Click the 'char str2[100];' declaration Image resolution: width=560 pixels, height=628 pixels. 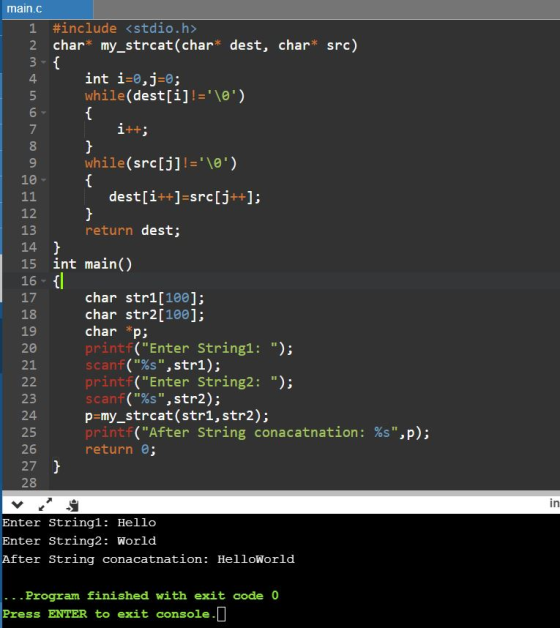(x=145, y=314)
